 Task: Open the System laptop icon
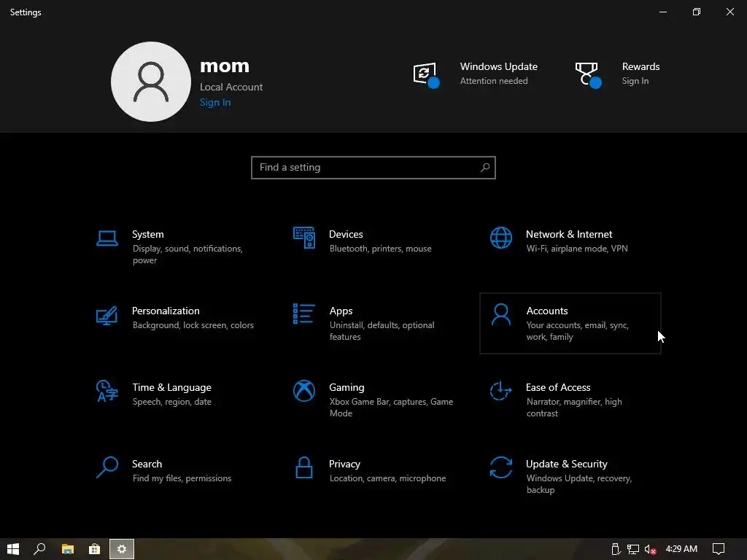tap(107, 238)
